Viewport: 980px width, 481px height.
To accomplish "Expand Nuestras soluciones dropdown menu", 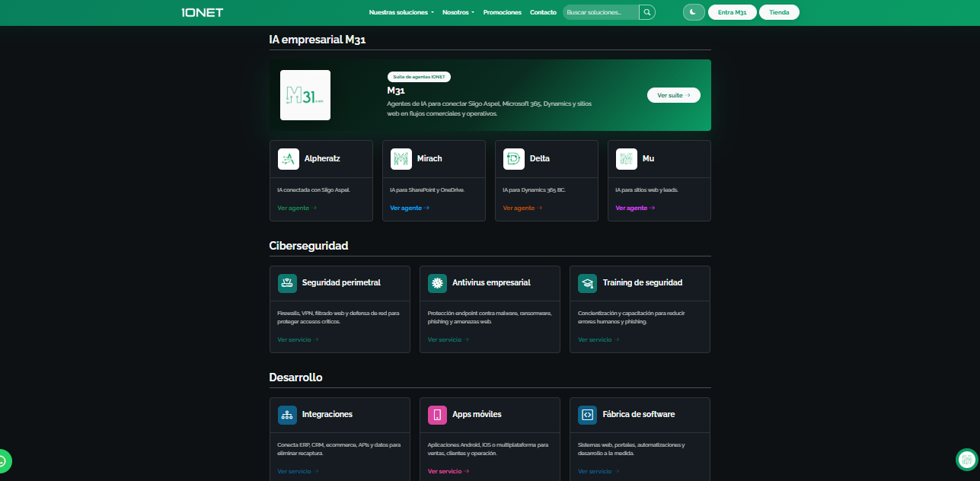I will coord(401,12).
